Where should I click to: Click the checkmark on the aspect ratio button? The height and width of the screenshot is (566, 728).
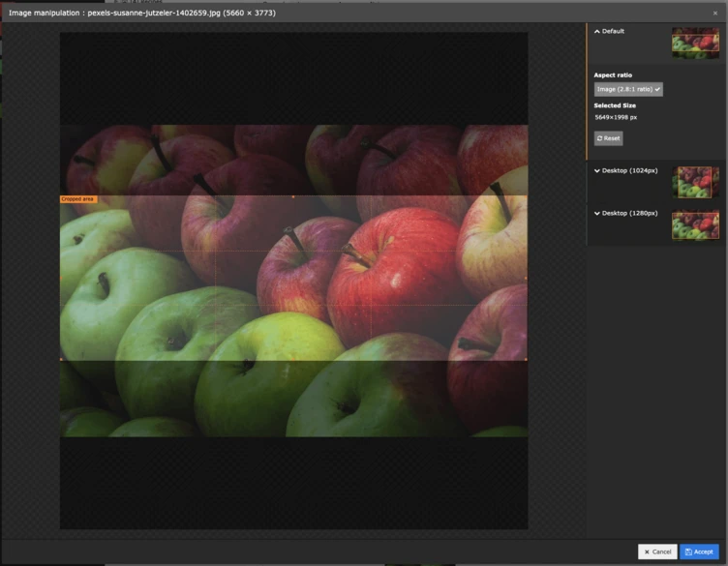(x=657, y=89)
